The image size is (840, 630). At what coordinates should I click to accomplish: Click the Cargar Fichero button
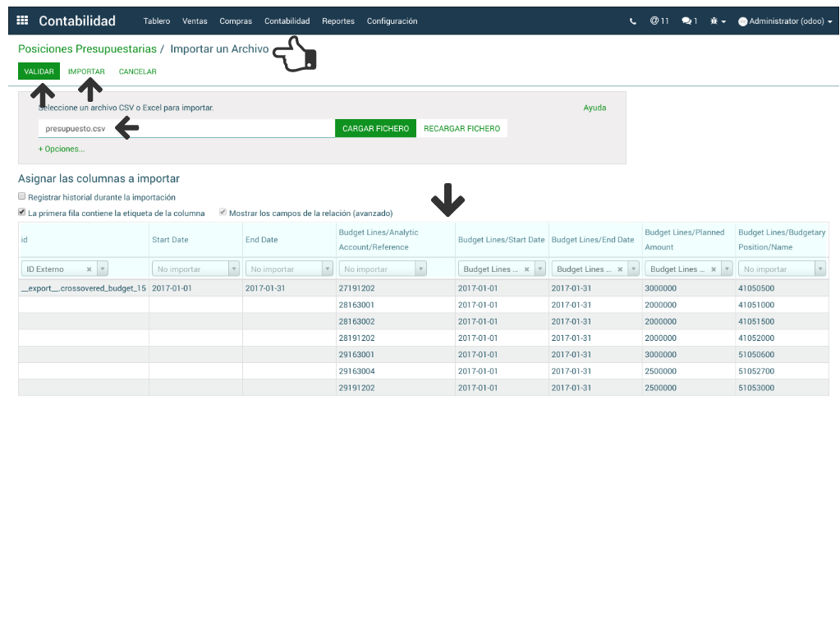tap(375, 128)
